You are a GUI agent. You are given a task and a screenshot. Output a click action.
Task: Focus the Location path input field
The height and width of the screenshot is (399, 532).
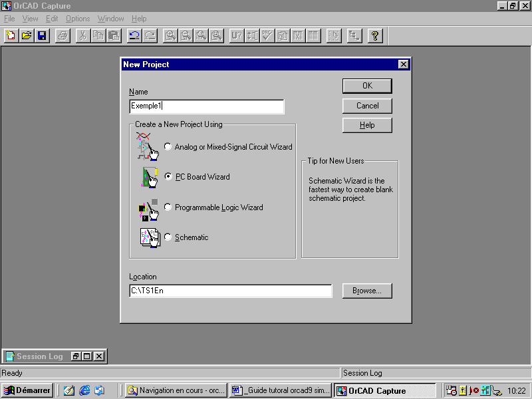(x=231, y=291)
